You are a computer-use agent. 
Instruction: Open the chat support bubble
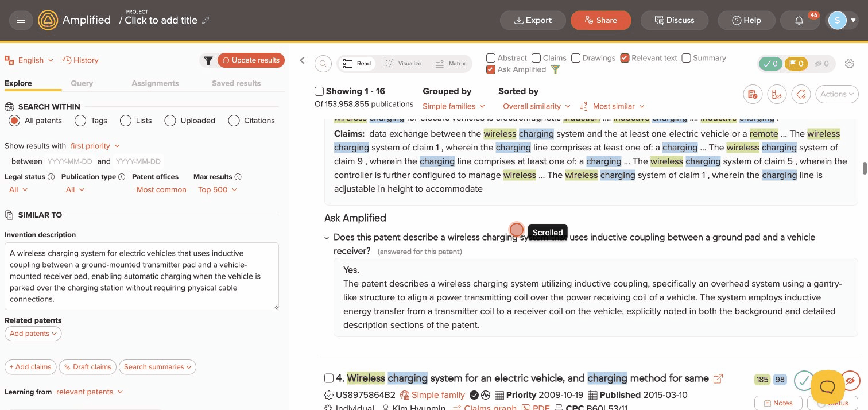(x=827, y=387)
